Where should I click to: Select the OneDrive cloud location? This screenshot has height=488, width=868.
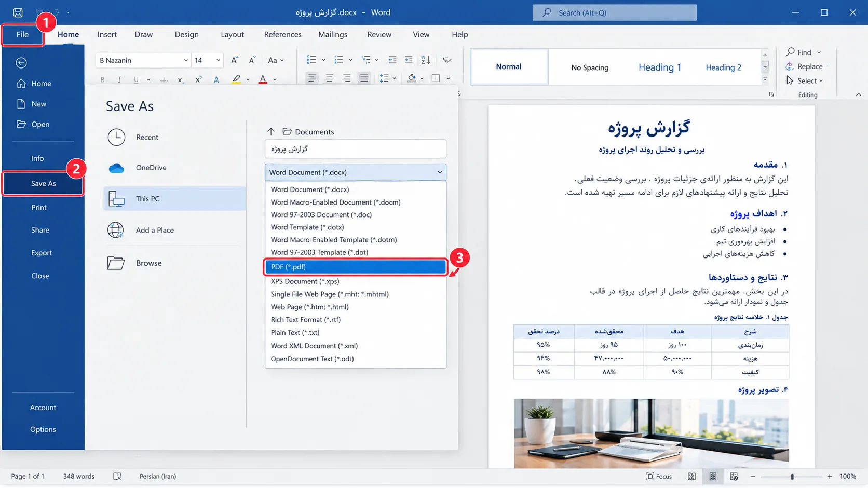coord(151,168)
